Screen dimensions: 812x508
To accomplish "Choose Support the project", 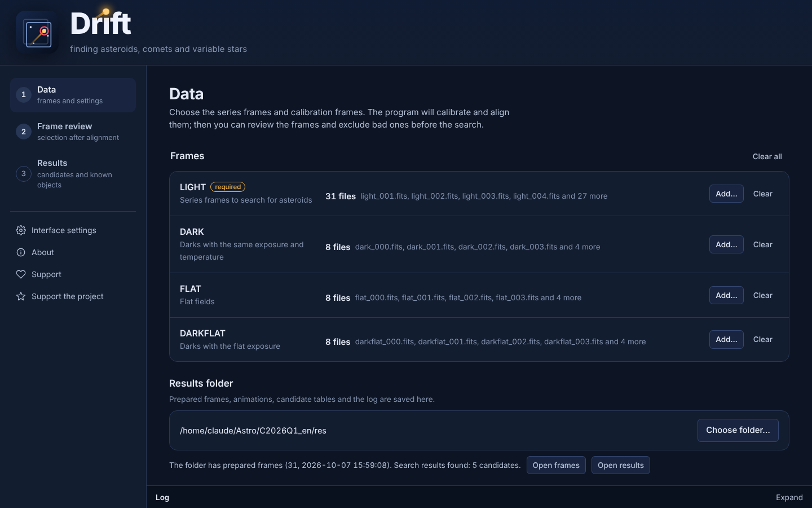I will tap(73, 296).
